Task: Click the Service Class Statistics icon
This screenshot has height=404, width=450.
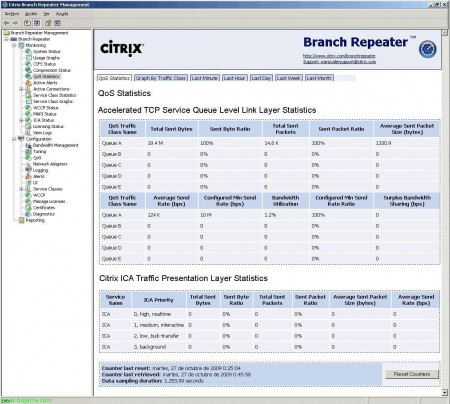Action: click(x=28, y=95)
